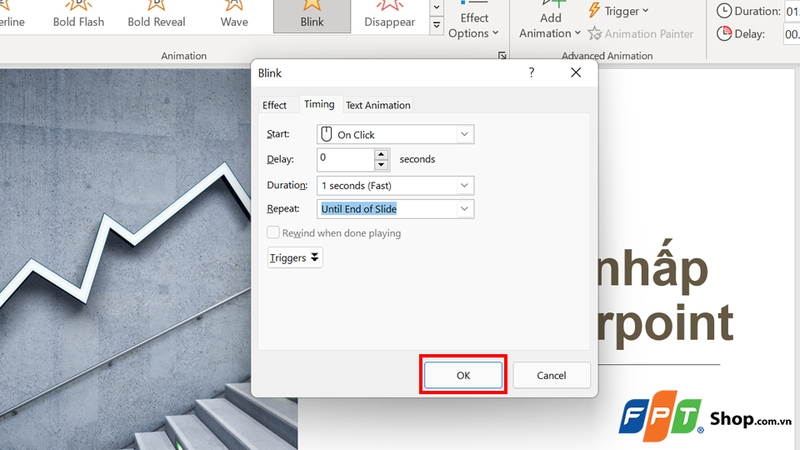Open Effect Options menu
The image size is (800, 450).
[474, 24]
